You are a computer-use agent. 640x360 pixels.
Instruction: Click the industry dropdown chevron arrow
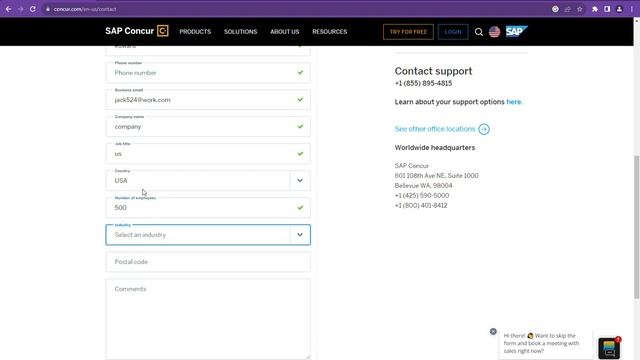click(x=300, y=235)
